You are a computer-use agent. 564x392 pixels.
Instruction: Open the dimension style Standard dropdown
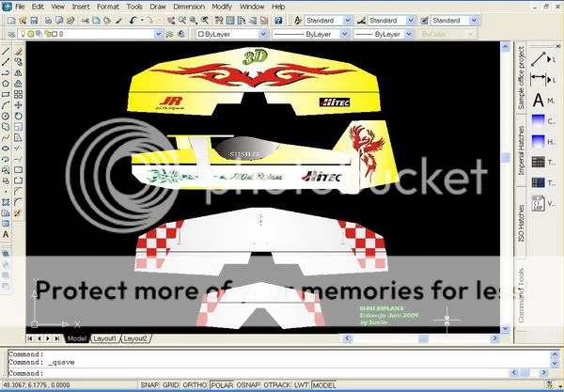coord(411,21)
